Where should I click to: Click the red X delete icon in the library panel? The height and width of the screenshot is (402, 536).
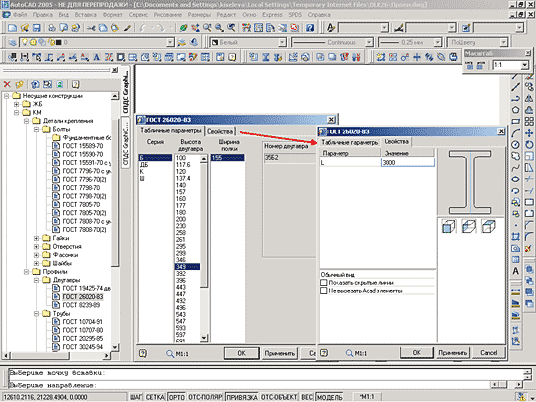[x=7, y=84]
